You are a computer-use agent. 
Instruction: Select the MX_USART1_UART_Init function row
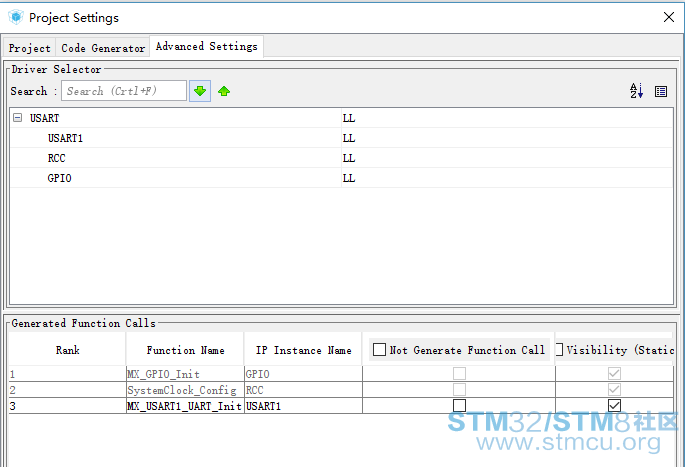(x=184, y=406)
